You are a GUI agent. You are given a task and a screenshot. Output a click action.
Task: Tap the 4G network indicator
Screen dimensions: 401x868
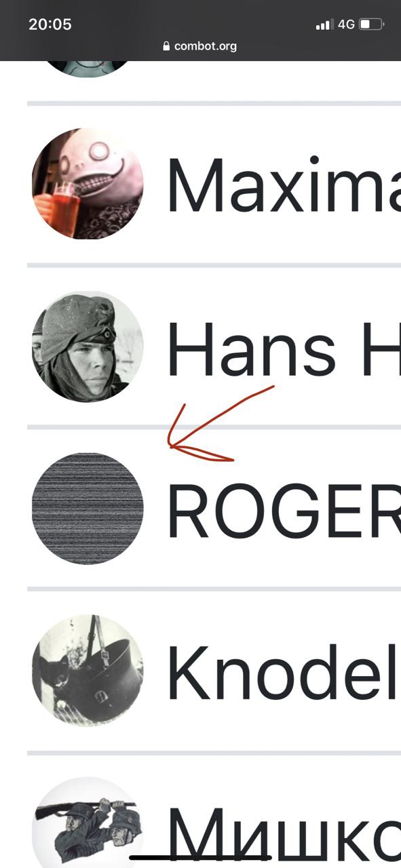pos(346,24)
